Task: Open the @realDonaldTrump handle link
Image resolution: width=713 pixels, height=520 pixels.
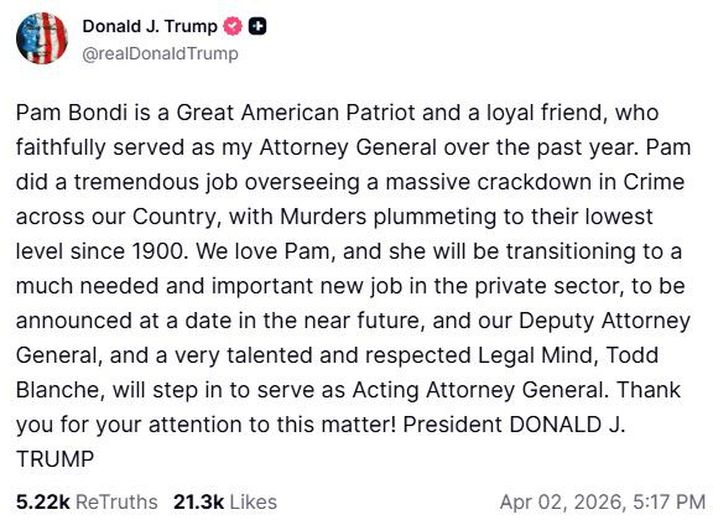Action: click(160, 53)
